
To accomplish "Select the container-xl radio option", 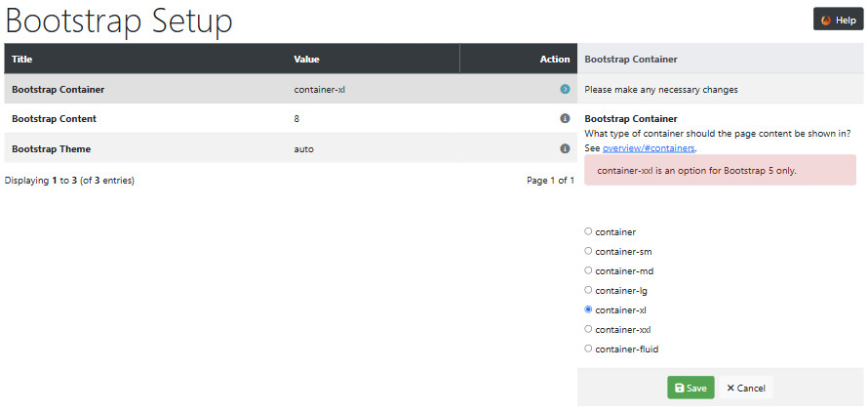I will point(588,309).
